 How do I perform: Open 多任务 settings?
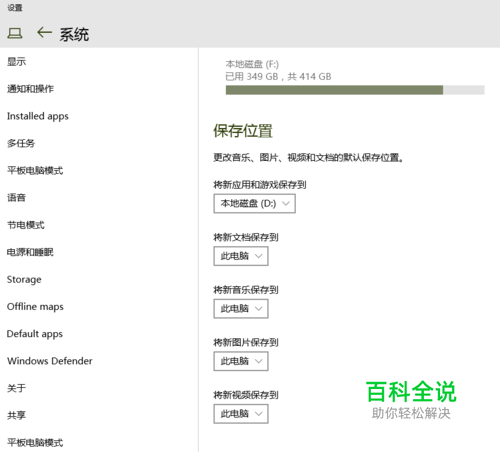[21, 143]
